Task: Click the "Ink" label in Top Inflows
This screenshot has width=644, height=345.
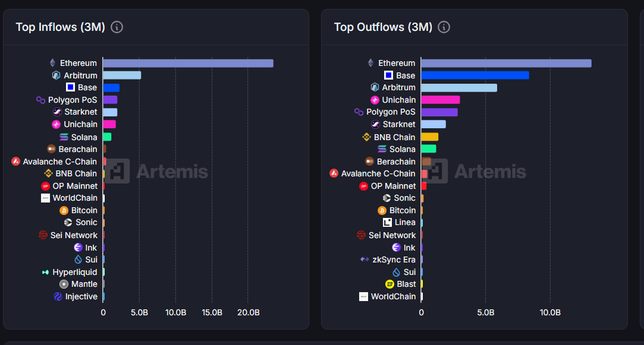Action: pyautogui.click(x=91, y=248)
